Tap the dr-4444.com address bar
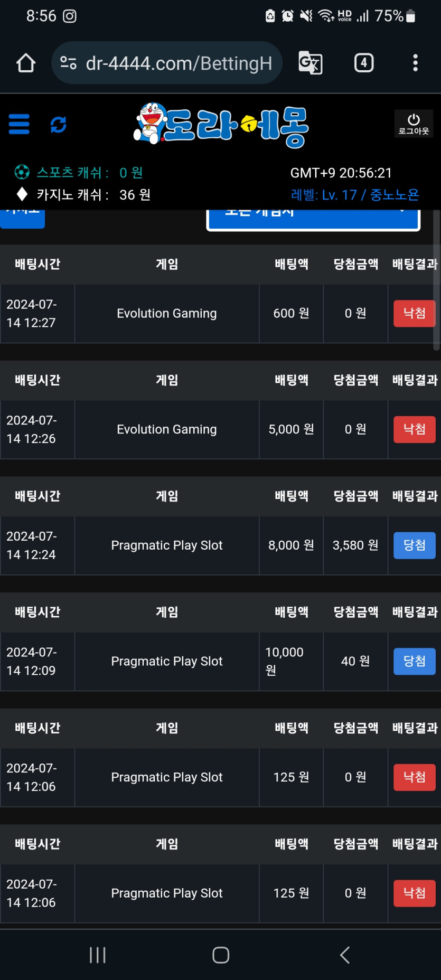The width and height of the screenshot is (441, 980). coord(179,63)
